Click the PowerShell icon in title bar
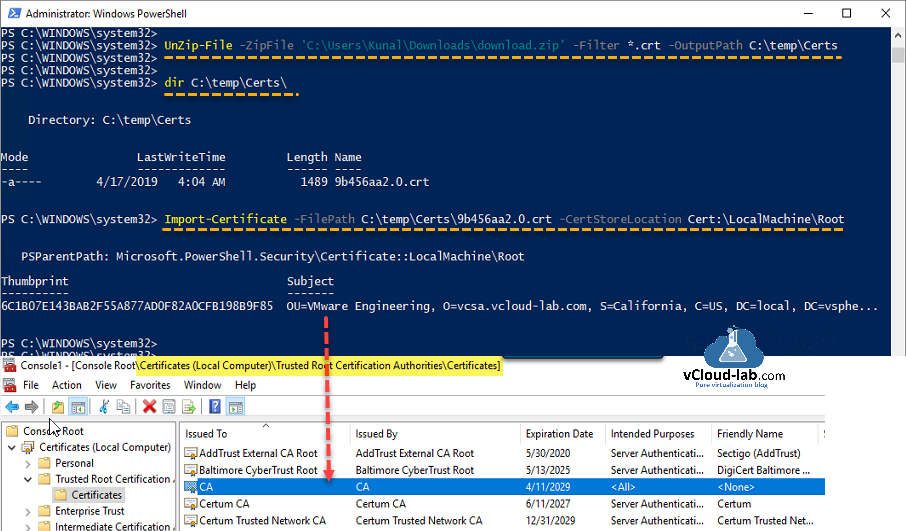Image resolution: width=906 pixels, height=531 pixels. (x=14, y=13)
